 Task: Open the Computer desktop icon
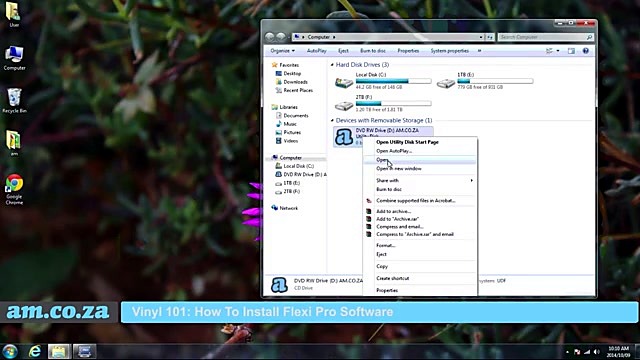click(14, 58)
